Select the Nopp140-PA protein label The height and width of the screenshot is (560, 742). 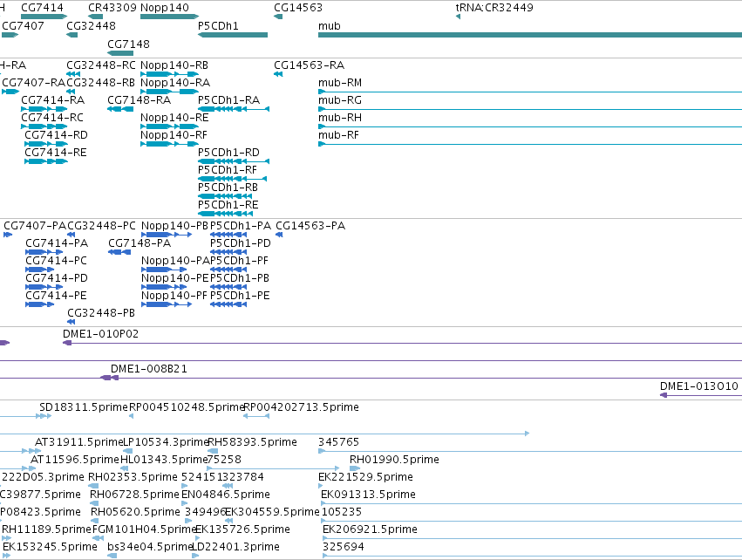point(175,261)
